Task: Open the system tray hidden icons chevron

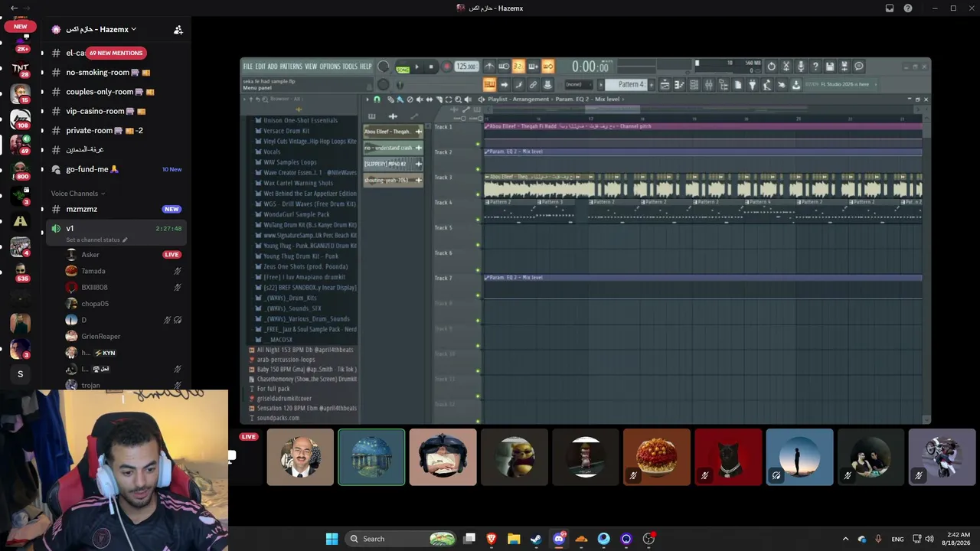Action: [x=845, y=539]
